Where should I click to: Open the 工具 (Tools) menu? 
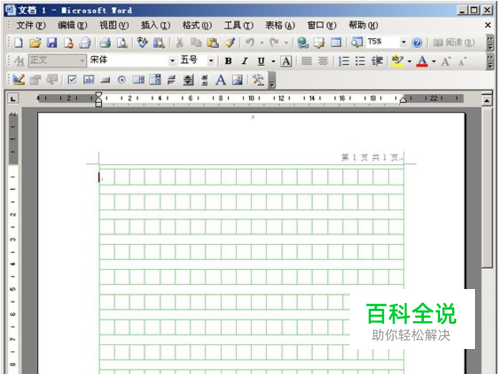tap(239, 25)
